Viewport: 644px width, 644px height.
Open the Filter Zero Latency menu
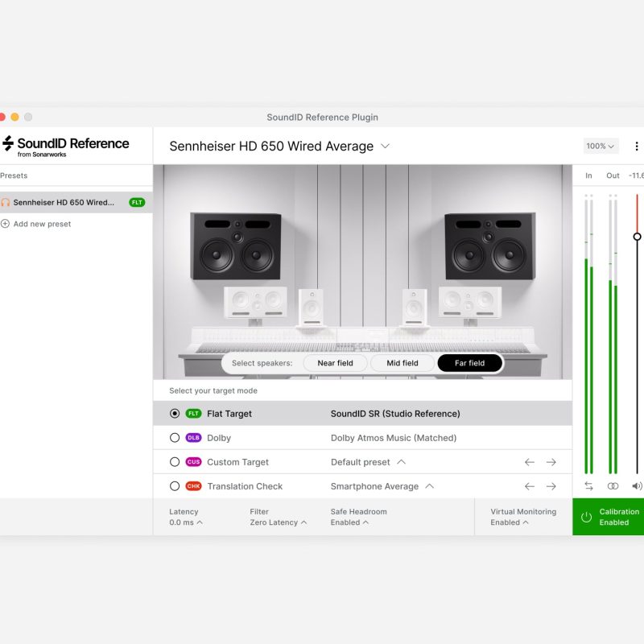pyautogui.click(x=278, y=517)
